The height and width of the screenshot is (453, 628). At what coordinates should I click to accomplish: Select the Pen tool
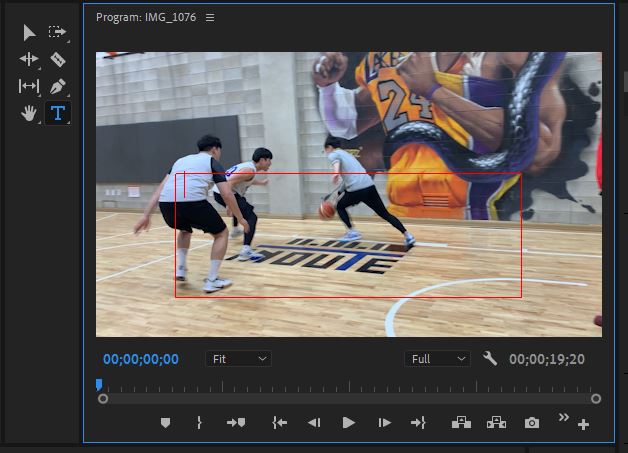pyautogui.click(x=58, y=86)
